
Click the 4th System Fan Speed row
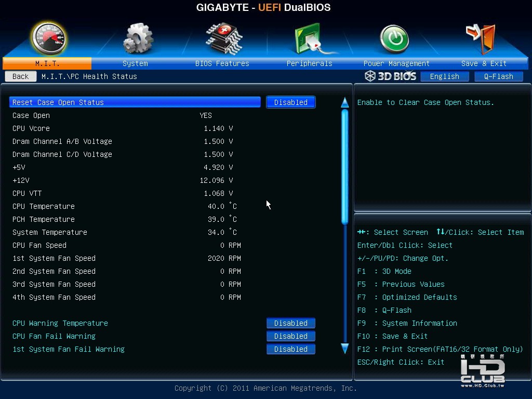pyautogui.click(x=127, y=297)
